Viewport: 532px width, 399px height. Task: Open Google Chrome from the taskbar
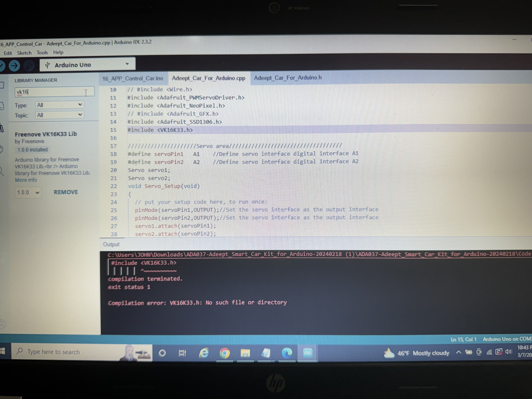click(x=225, y=353)
